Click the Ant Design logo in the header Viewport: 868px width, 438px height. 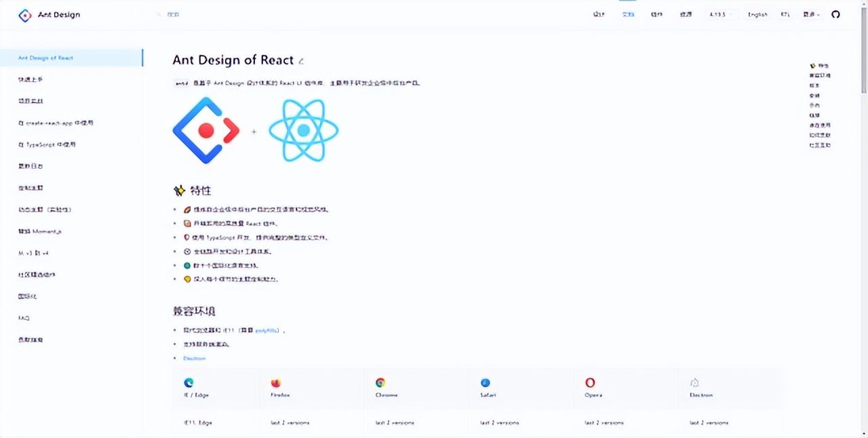coord(25,15)
